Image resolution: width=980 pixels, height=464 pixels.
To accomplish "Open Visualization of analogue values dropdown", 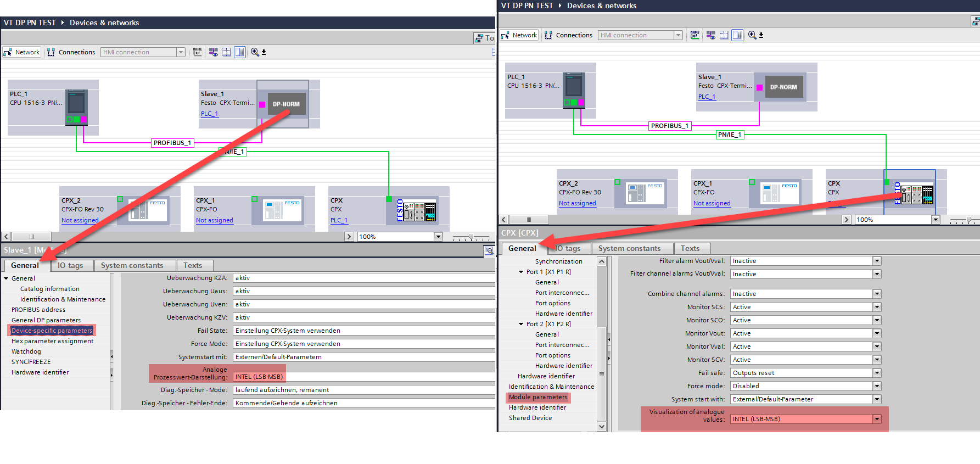I will point(877,419).
